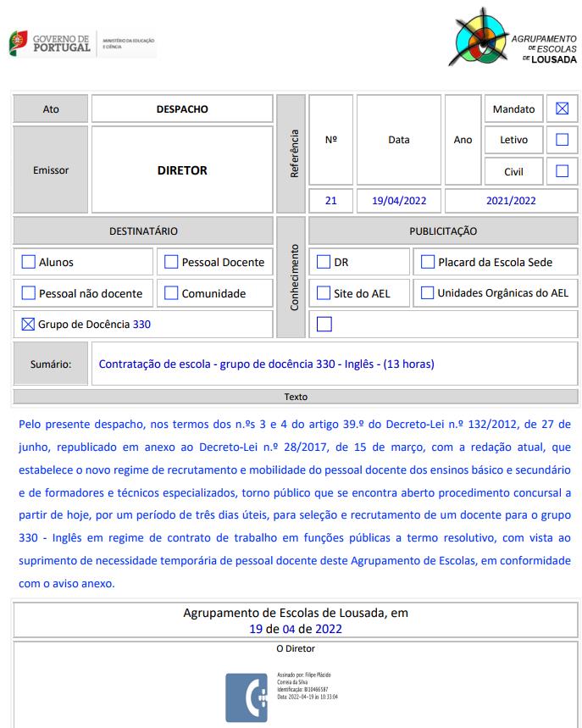
Task: Click the 'Conhecimento' vertical label
Action: 293,277
